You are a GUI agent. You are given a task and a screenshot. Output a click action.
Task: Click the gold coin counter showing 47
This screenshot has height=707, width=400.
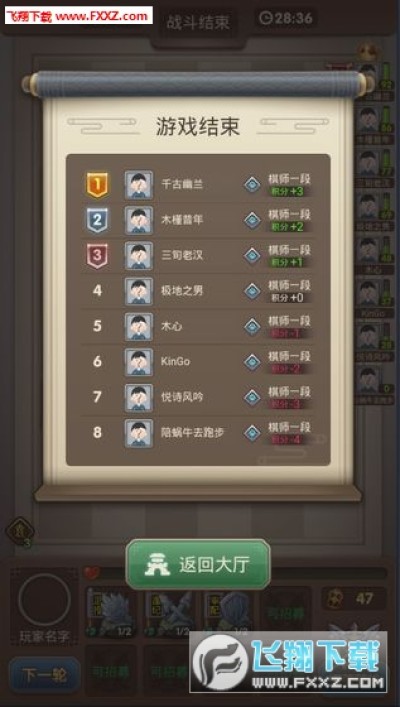[x=354, y=599]
